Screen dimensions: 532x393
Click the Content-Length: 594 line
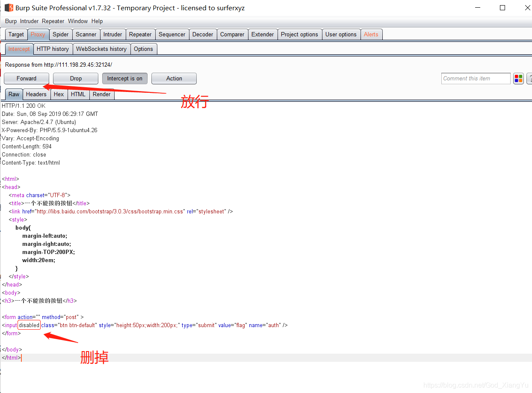[27, 146]
